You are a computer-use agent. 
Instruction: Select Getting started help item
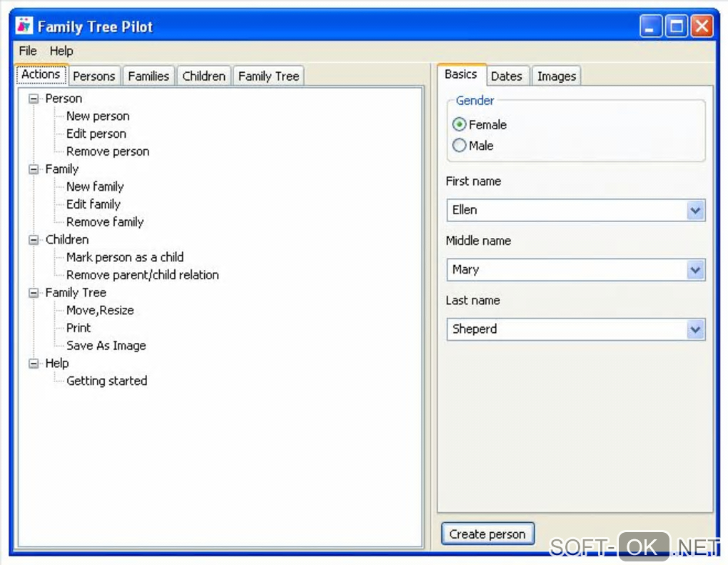point(107,381)
